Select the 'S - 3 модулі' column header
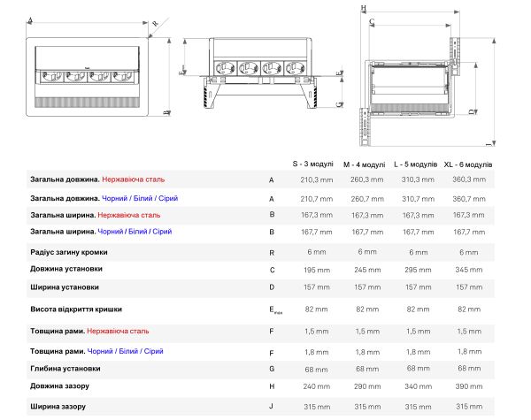 [x=313, y=164]
